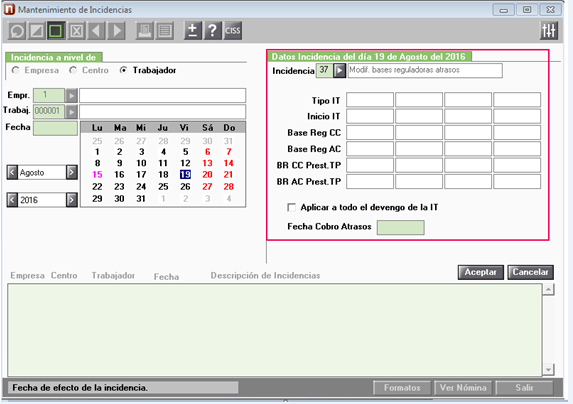This screenshot has width=573, height=404.
Task: Select day 10 in the calendar
Action: click(141, 163)
